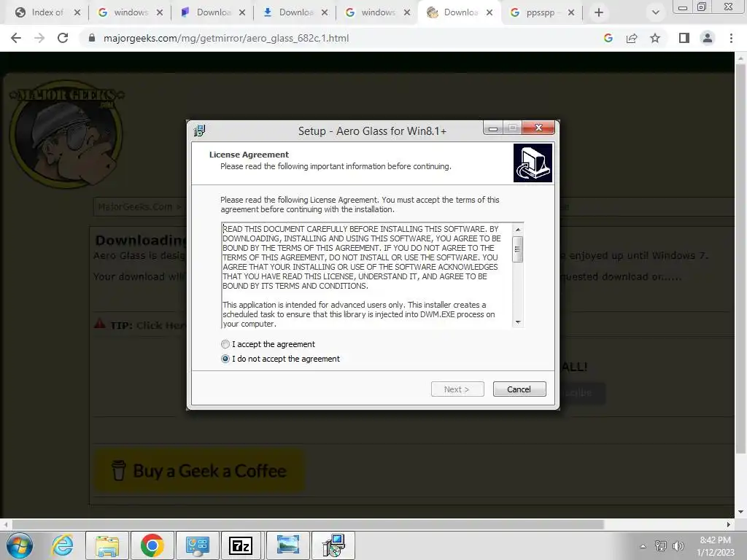Open the Chrome tab search dropdown
This screenshot has width=747, height=560.
pos(656,13)
